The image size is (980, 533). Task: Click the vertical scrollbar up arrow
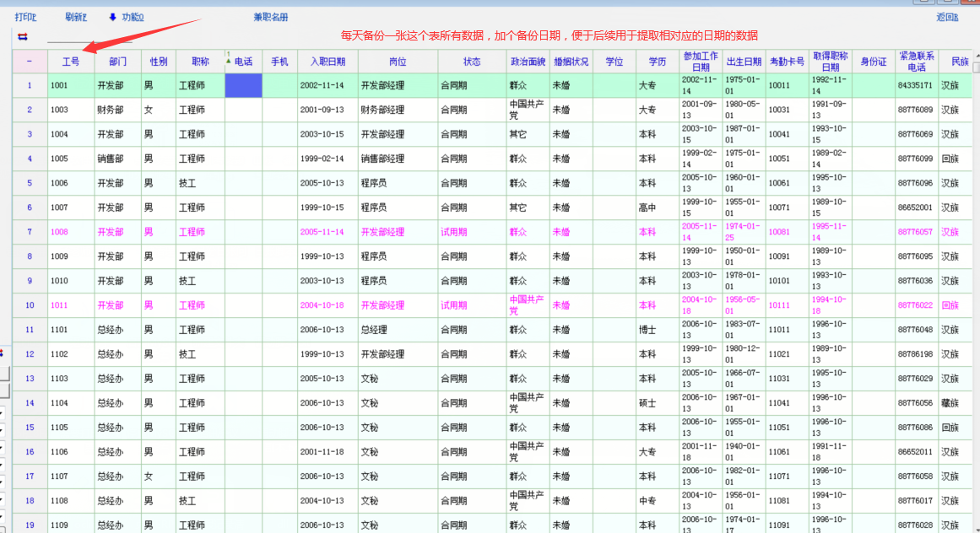coord(976,57)
